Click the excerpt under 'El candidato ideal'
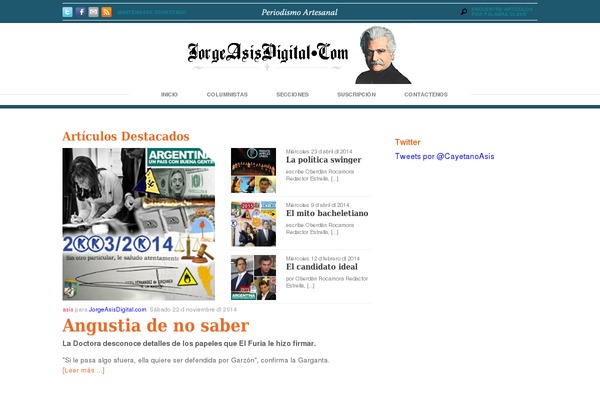Screen dimensions: 600x400 point(327,282)
